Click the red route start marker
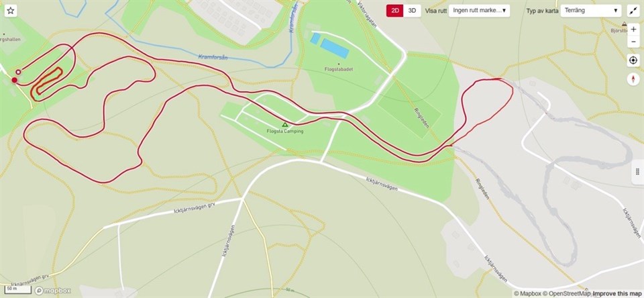 pyautogui.click(x=14, y=80)
